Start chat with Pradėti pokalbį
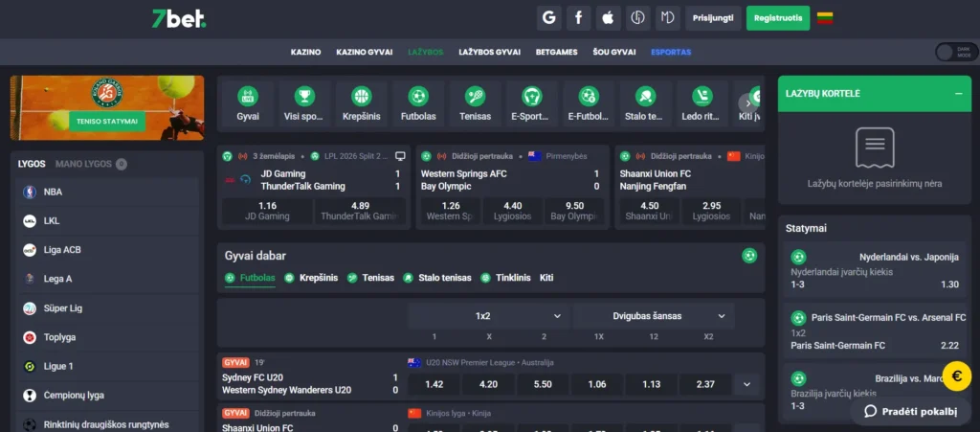This screenshot has height=432, width=980. [911, 411]
